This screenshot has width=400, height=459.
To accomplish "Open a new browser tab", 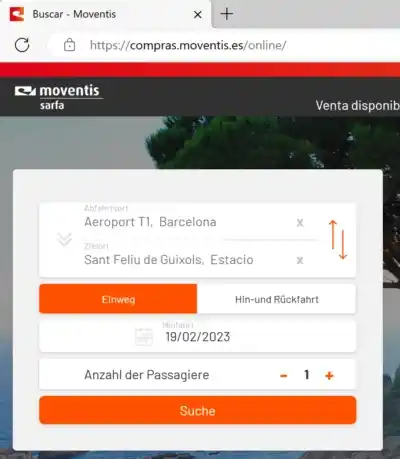I will [x=227, y=14].
